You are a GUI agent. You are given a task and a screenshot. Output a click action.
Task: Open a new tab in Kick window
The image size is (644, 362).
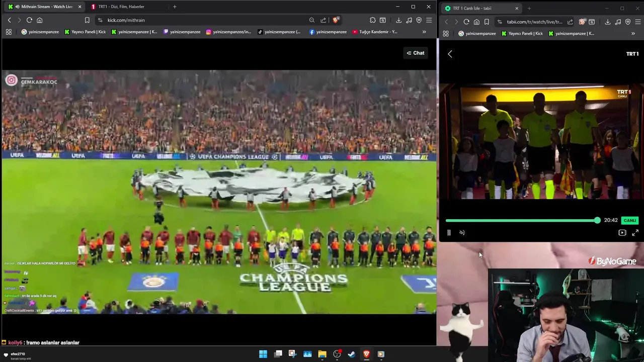coord(175,7)
